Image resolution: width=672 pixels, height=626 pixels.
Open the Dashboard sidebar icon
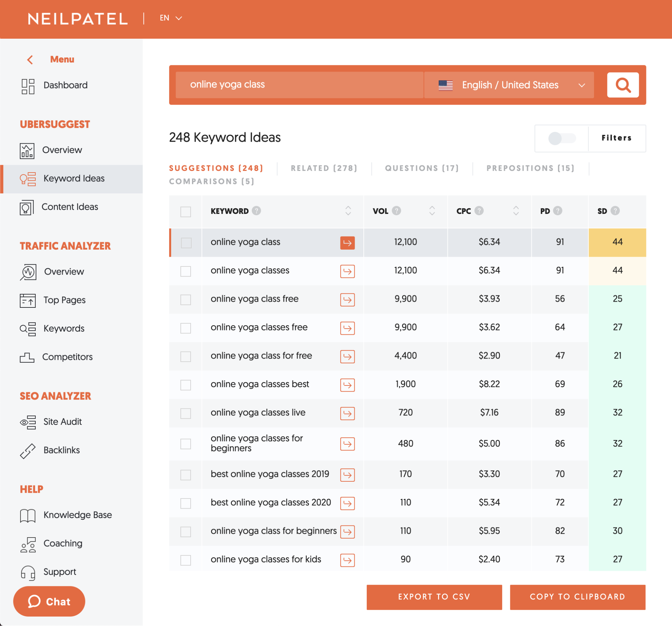[28, 86]
